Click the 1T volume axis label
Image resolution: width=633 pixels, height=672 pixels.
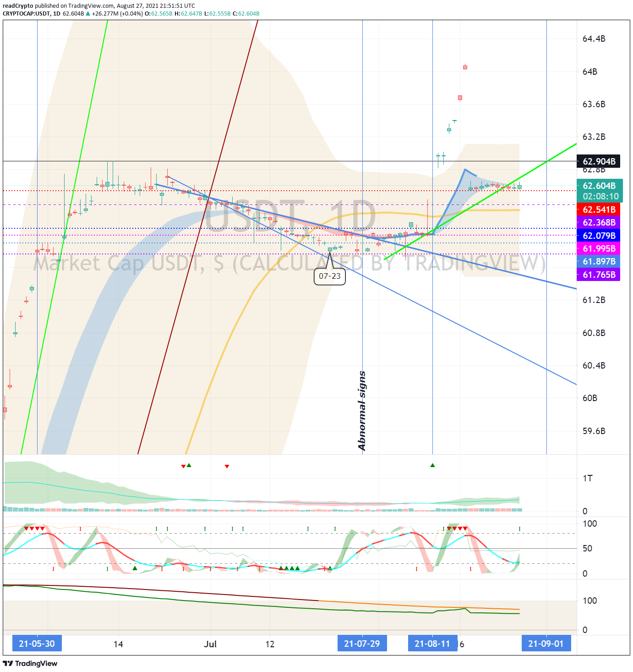pos(588,478)
